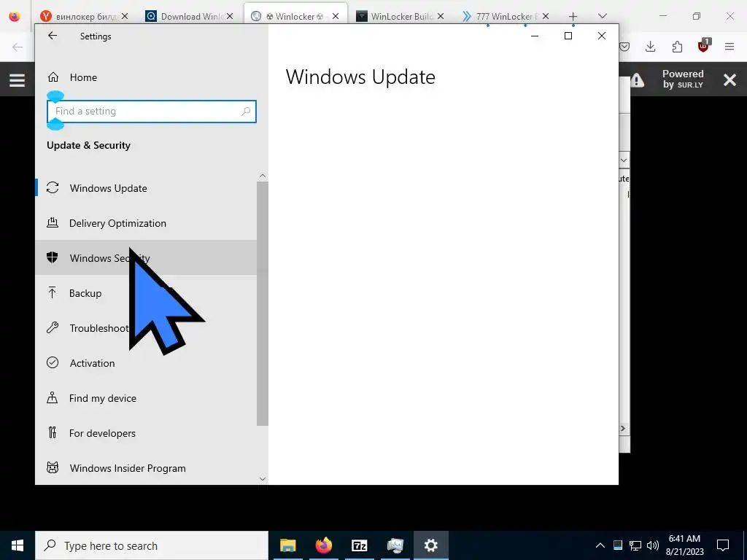The width and height of the screenshot is (747, 560).
Task: Click the uBlock Origin shield icon
Action: [x=704, y=46]
